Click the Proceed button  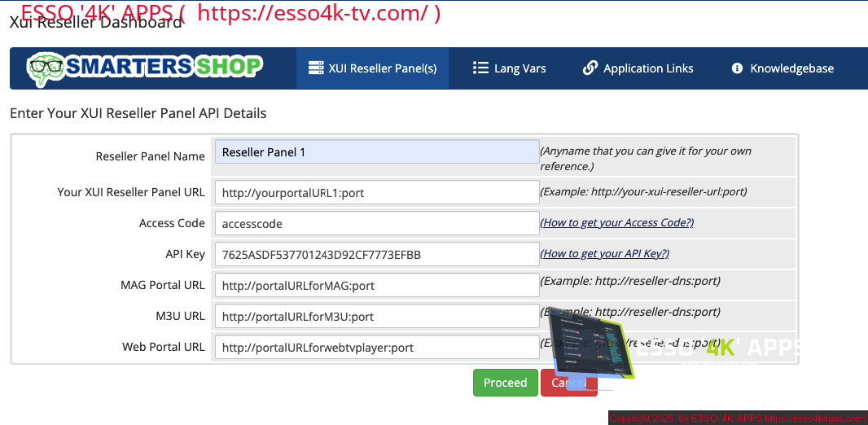(506, 383)
